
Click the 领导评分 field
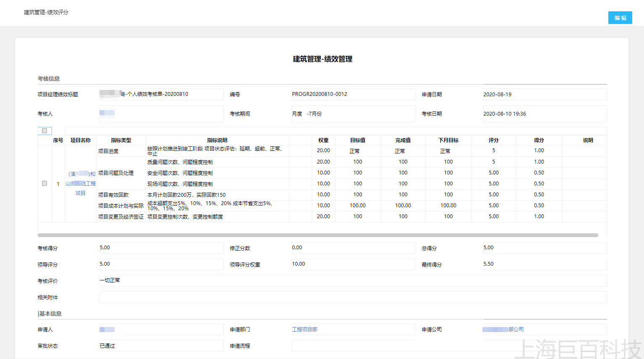[161, 264]
